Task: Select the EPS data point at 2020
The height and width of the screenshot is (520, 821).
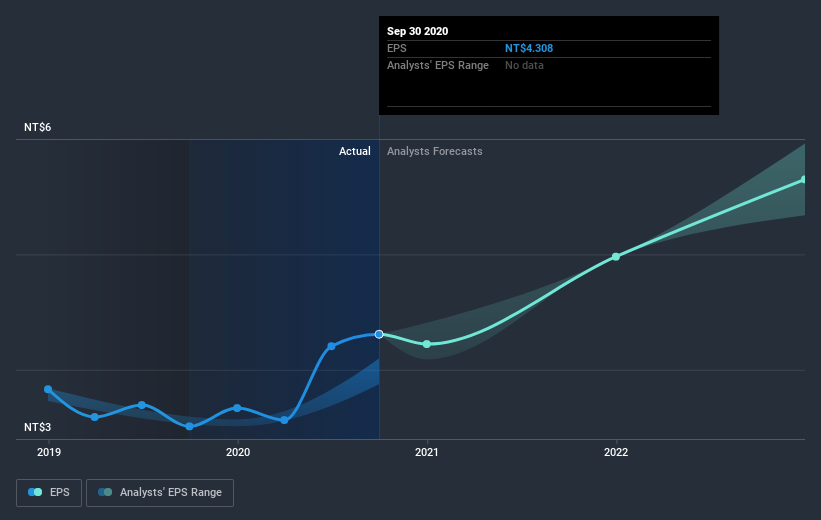Action: [x=237, y=408]
